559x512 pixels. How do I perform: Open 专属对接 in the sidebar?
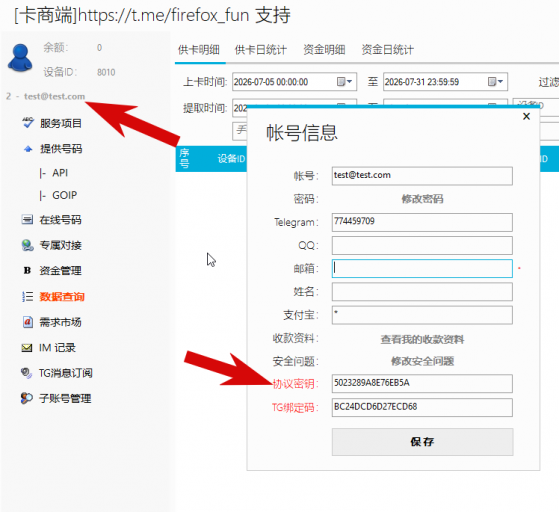tap(60, 245)
